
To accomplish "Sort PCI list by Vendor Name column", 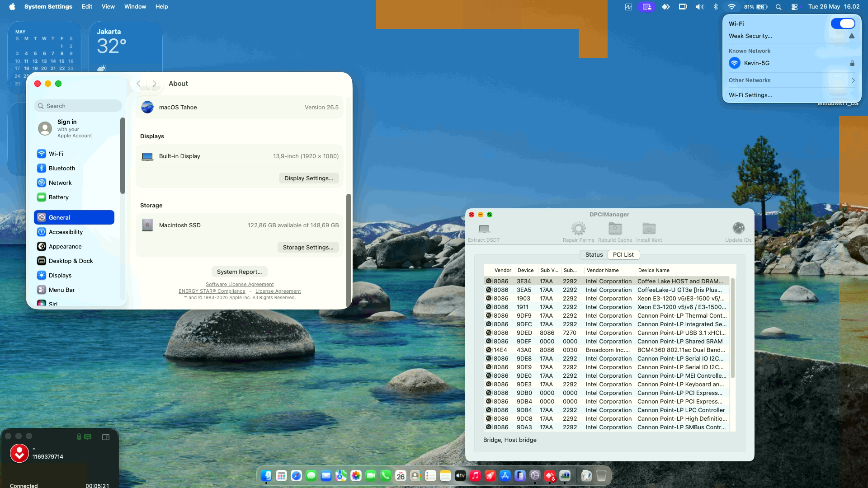I will pos(609,270).
